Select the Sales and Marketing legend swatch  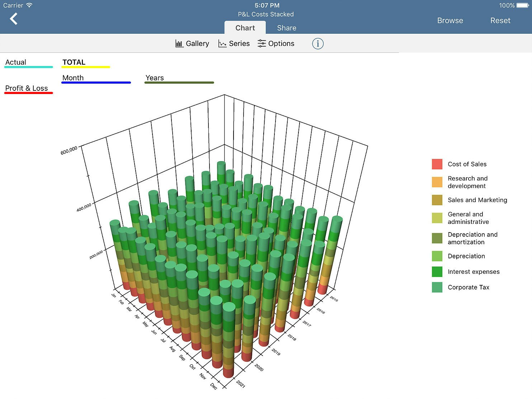click(437, 200)
